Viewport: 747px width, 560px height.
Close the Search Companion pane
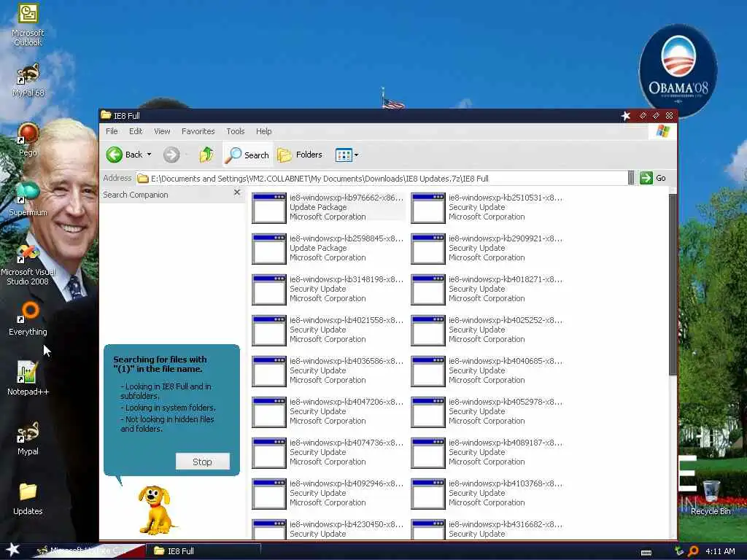tap(237, 192)
